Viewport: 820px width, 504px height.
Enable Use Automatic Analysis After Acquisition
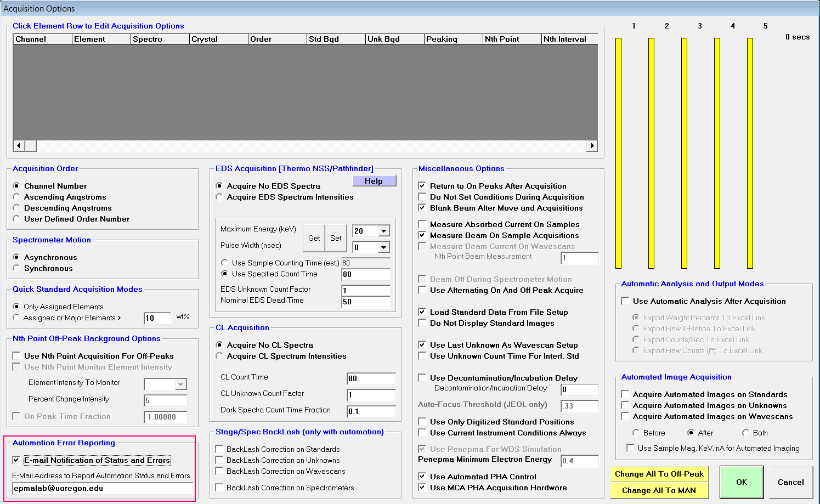[x=625, y=301]
